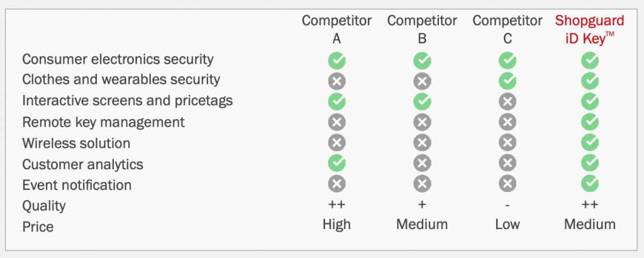Image resolution: width=644 pixels, height=258 pixels.
Task: Click the High price value for Competitor A
Action: (x=336, y=224)
